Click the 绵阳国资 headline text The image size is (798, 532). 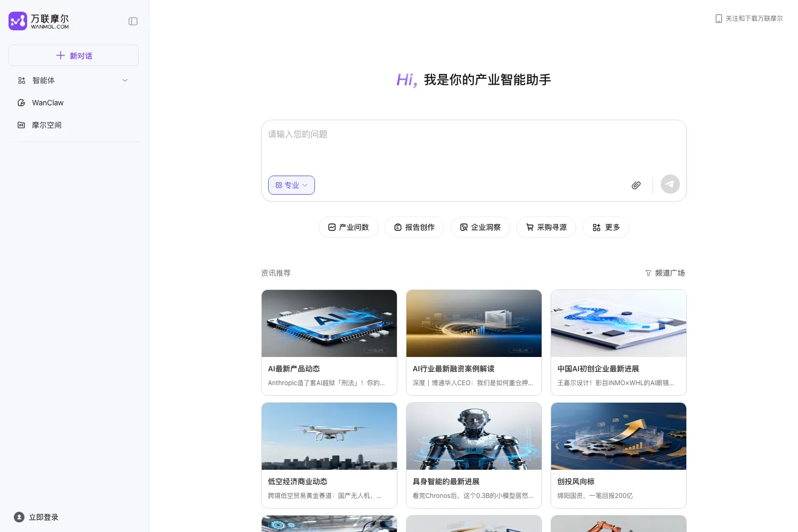pyautogui.click(x=595, y=496)
